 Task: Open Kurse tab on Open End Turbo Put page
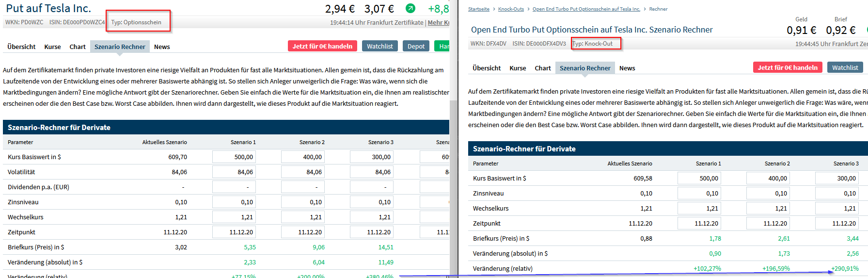tap(518, 68)
